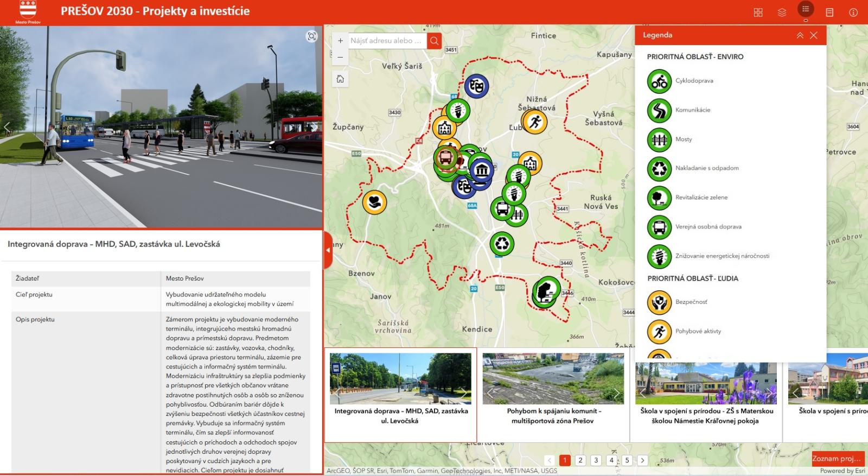Viewport: 868px width, 476px height.
Task: Zoom out on the map with minus
Action: pyautogui.click(x=340, y=57)
